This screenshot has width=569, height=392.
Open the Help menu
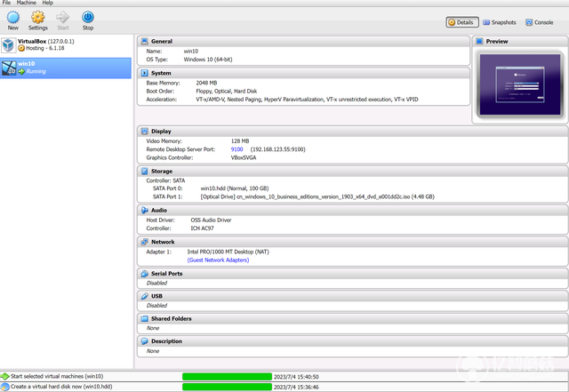pos(47,3)
